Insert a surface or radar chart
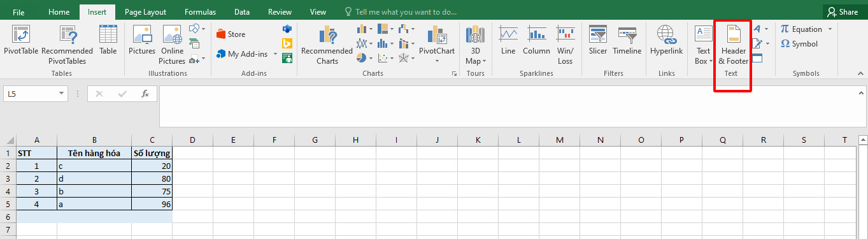This screenshot has width=868, height=239. tap(406, 58)
